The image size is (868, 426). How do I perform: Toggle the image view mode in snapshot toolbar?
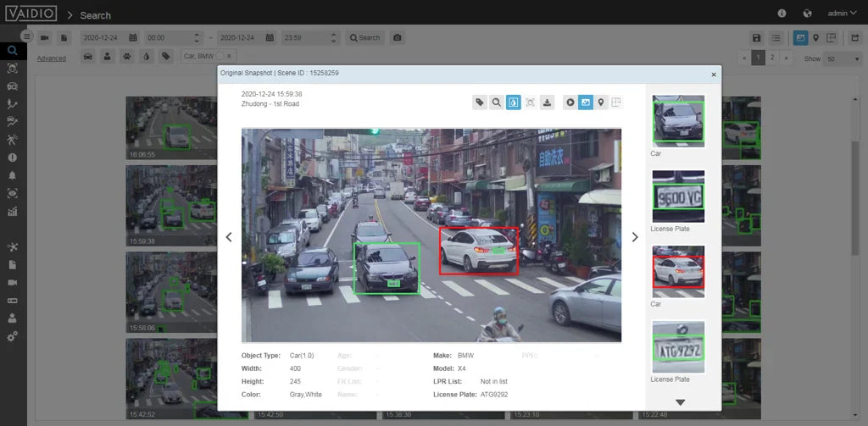point(586,102)
